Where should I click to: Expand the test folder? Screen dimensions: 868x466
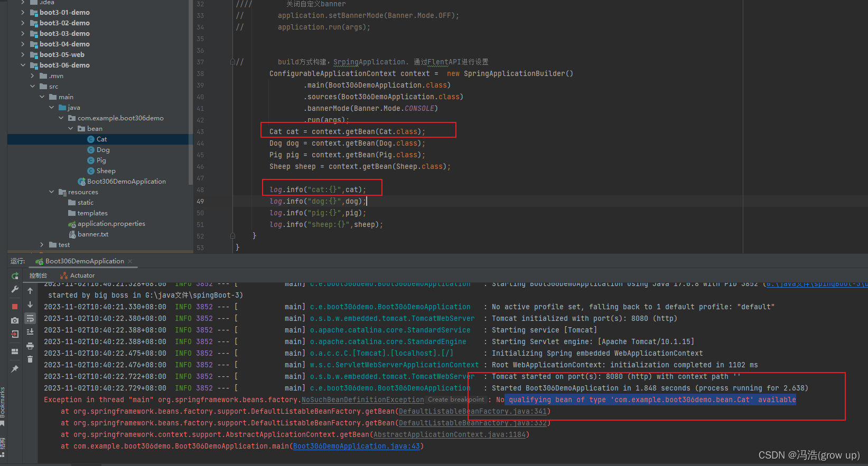(x=42, y=244)
